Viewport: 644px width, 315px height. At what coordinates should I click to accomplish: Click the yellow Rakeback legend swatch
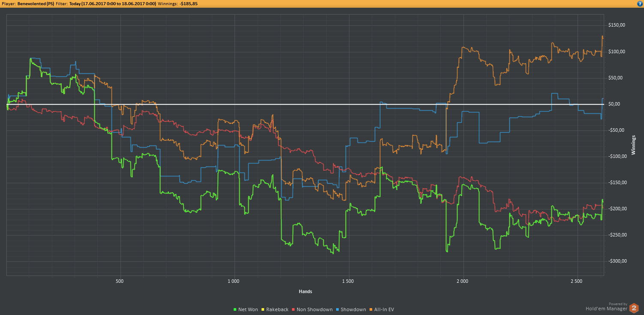point(263,309)
